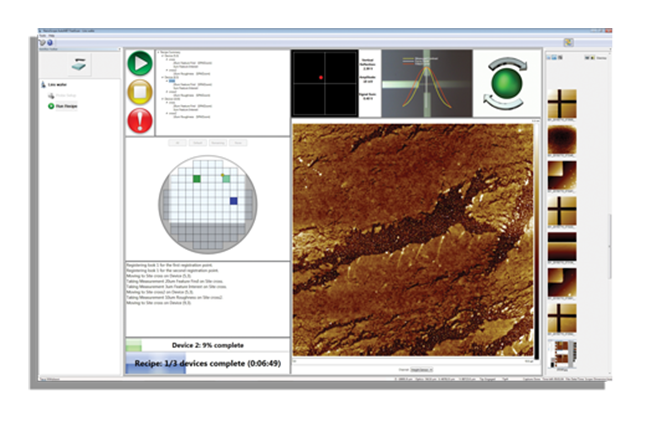Select the dark green wafer die
This screenshot has width=647, height=426.
click(197, 178)
